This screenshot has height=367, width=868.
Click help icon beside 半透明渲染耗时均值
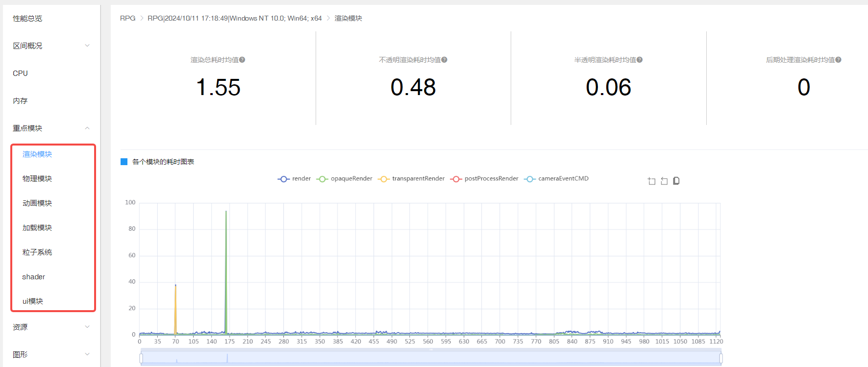click(x=640, y=60)
